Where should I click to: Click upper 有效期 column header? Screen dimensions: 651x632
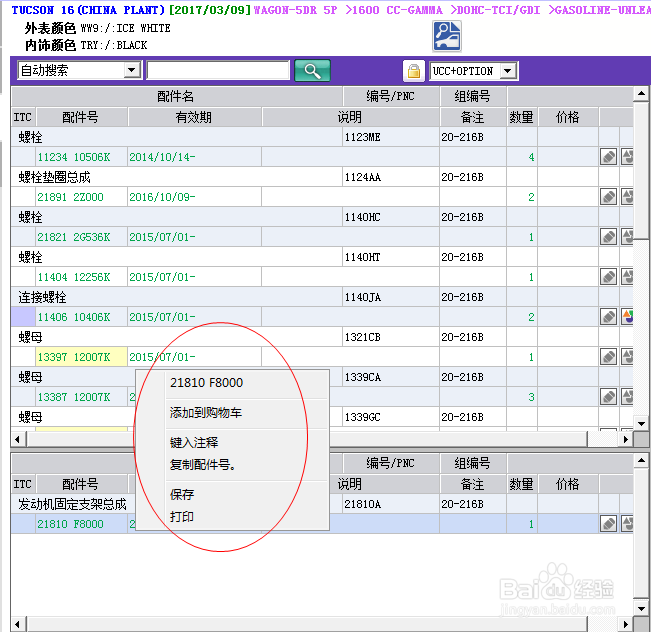pos(194,117)
